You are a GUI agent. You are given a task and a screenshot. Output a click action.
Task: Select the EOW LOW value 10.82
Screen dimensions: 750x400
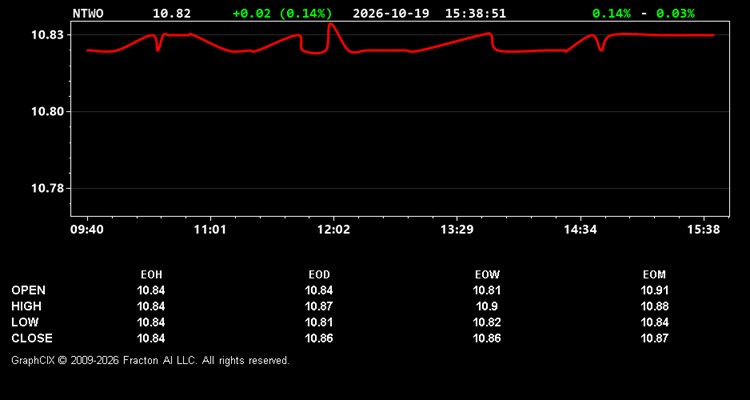[x=487, y=322]
